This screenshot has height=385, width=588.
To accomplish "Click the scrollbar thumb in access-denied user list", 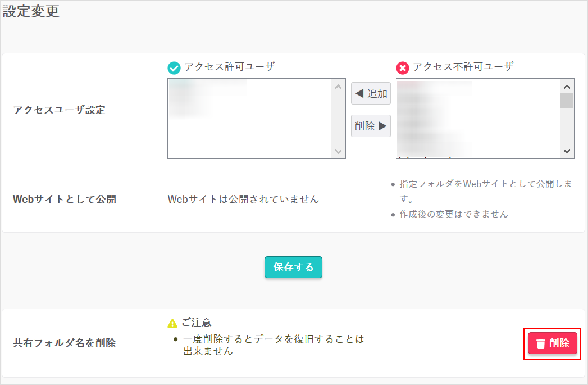I will [x=567, y=101].
